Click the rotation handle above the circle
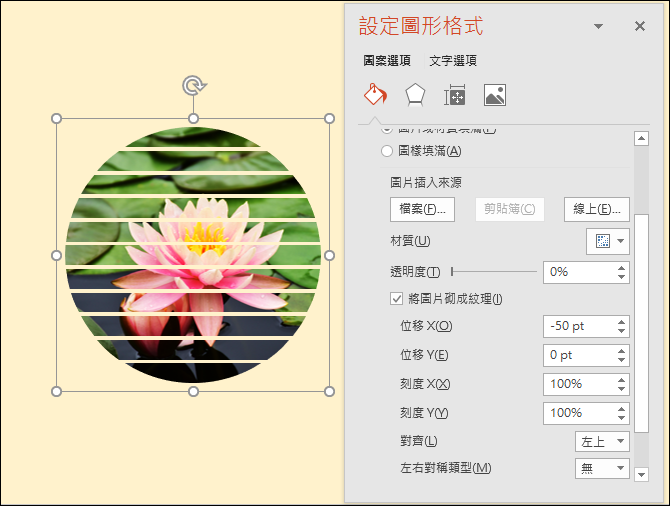 tap(194, 85)
